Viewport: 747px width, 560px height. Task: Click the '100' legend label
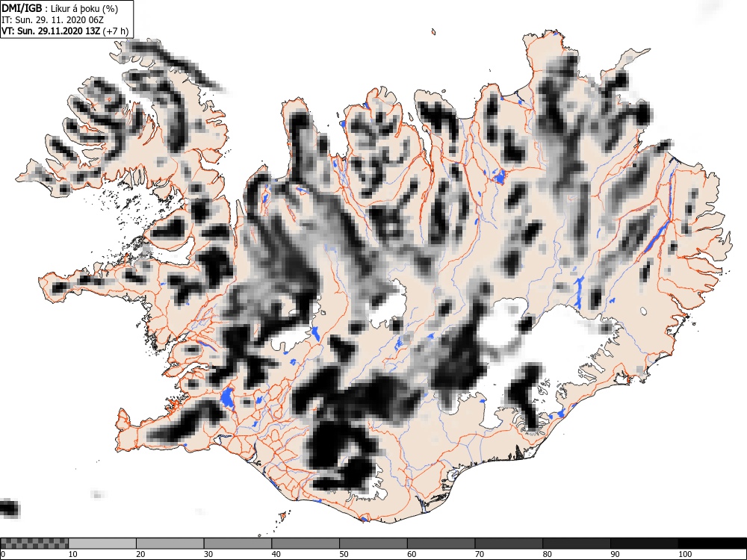pos(684,554)
